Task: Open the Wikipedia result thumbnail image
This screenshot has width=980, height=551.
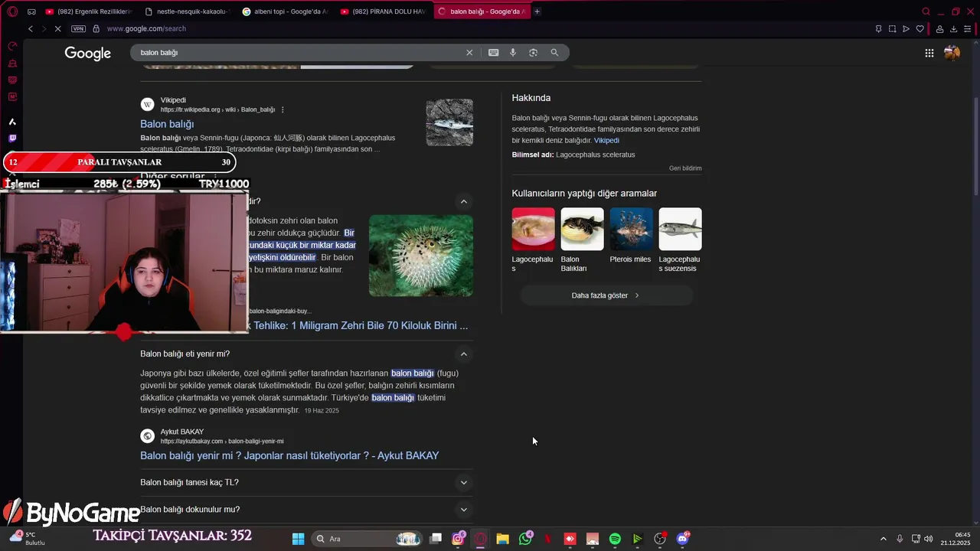Action: point(449,122)
